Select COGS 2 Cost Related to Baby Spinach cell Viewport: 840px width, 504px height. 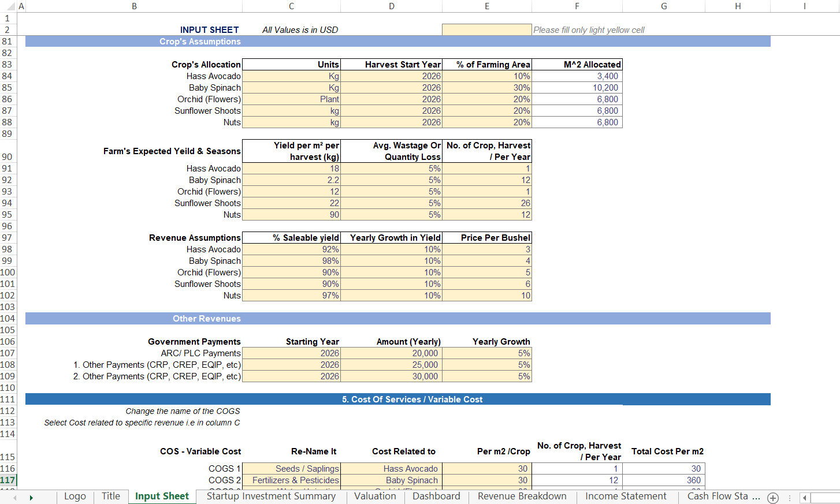coord(391,480)
